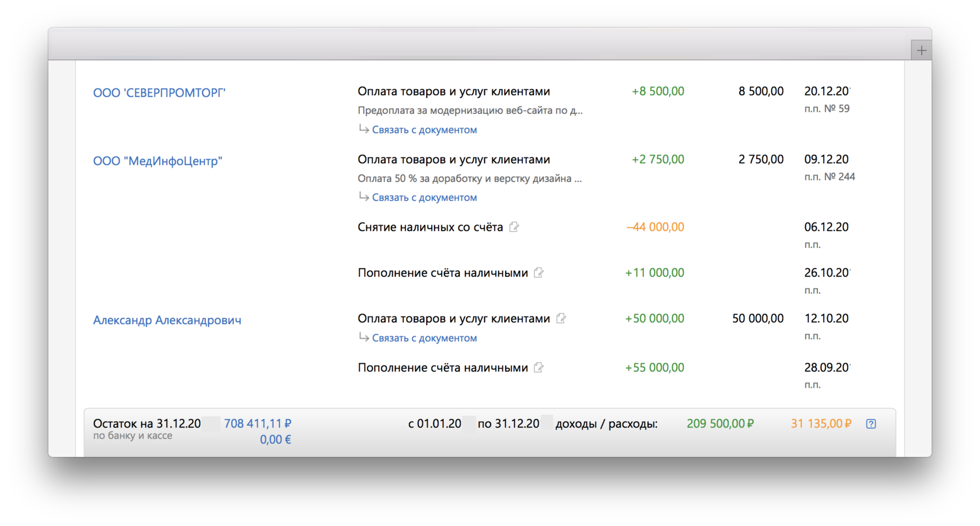Click the balance amount 708 411,11 ₽
The width and height of the screenshot is (980, 526).
pyautogui.click(x=257, y=423)
